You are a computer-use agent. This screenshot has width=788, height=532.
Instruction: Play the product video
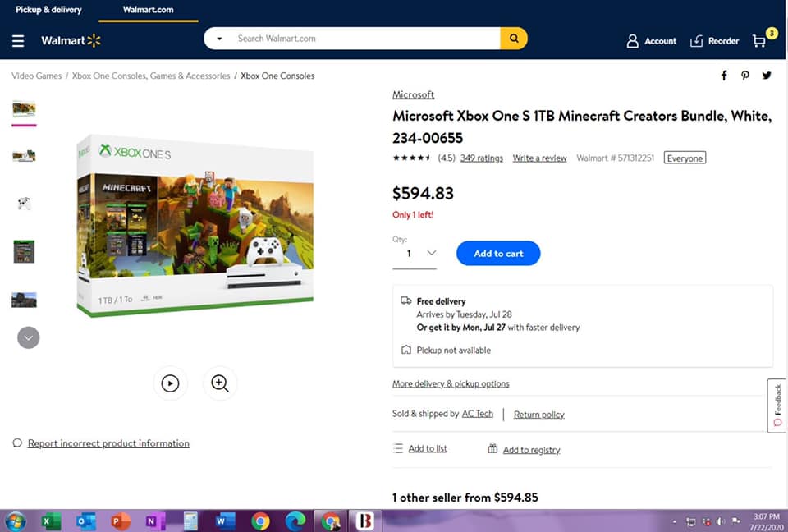click(x=171, y=383)
